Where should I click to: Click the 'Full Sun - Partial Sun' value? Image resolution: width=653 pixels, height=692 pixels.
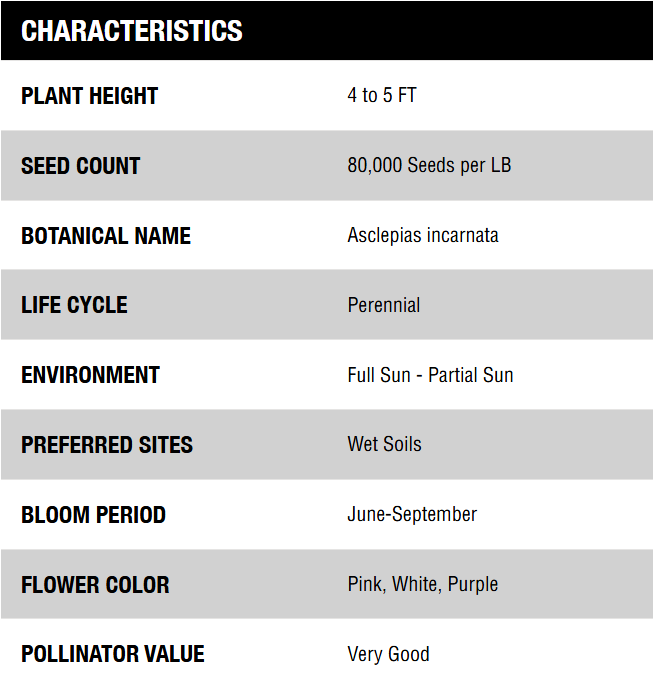click(x=430, y=375)
